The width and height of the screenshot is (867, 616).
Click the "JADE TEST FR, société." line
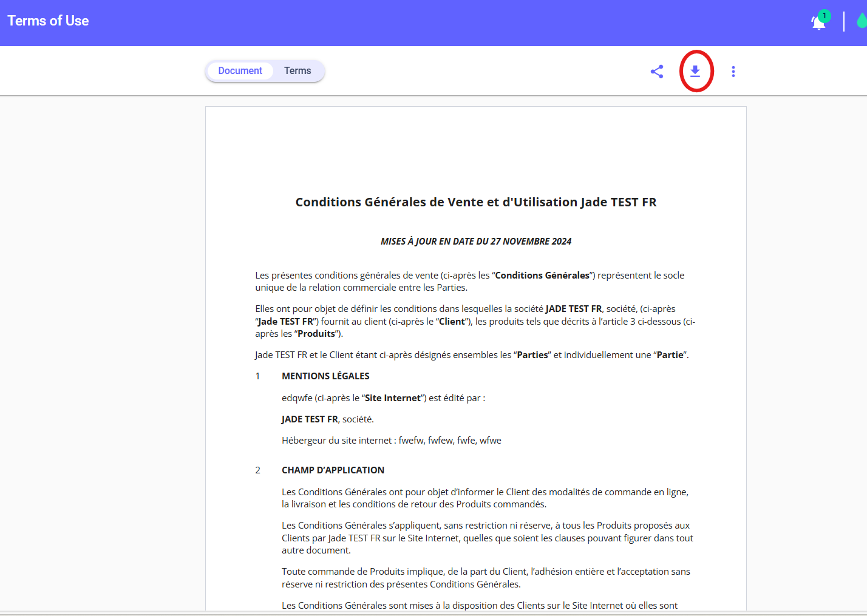pos(327,419)
